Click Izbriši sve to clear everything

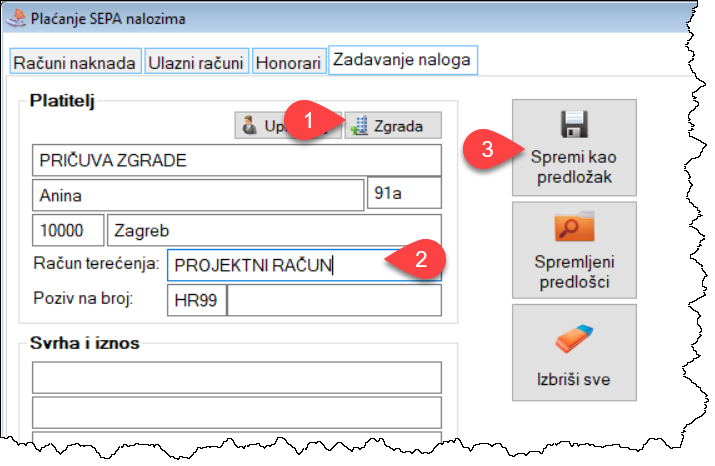[574, 353]
